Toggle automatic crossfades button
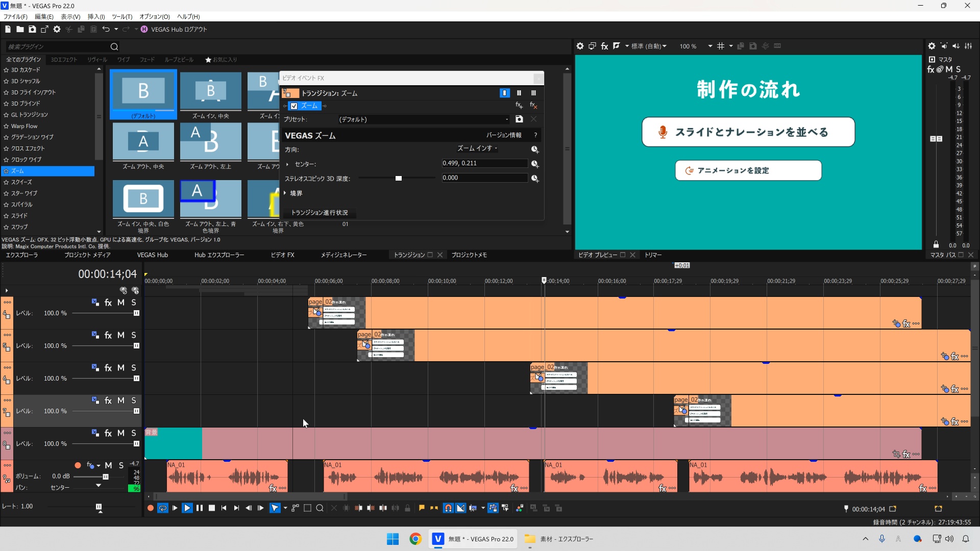980x551 pixels. point(460,508)
